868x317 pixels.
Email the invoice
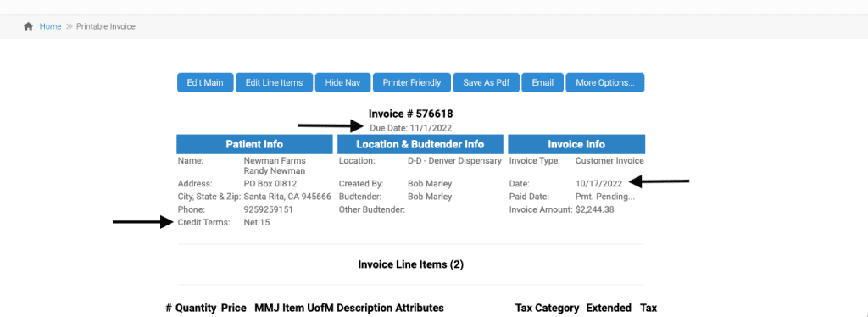tap(542, 82)
